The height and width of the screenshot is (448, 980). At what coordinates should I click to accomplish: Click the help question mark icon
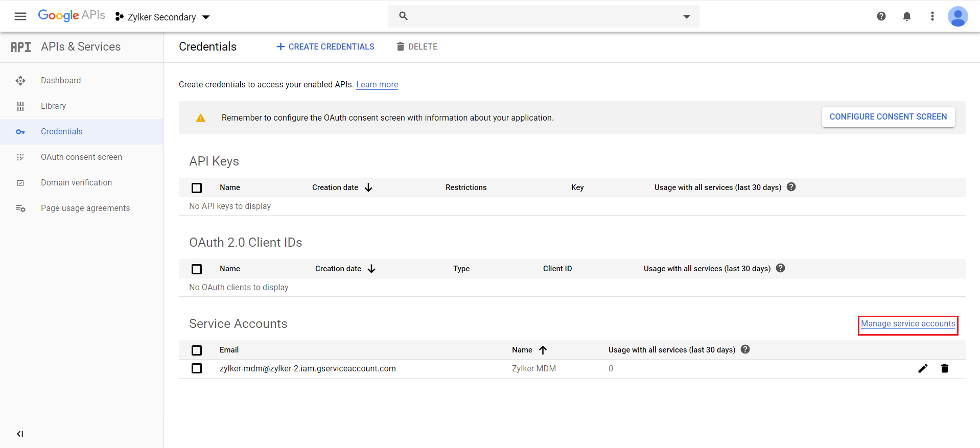881,16
